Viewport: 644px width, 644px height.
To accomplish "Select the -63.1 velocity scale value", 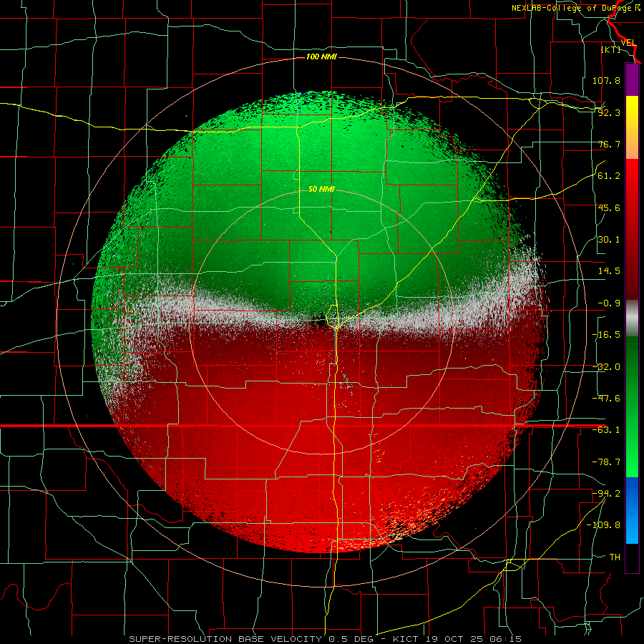I will click(606, 430).
